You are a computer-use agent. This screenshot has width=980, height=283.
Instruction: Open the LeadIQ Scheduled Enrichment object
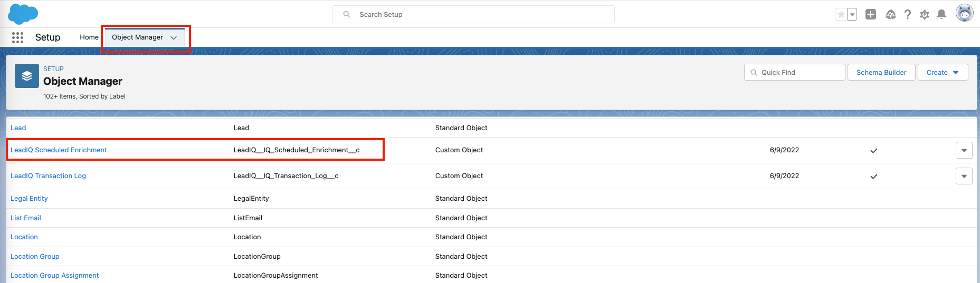[59, 150]
